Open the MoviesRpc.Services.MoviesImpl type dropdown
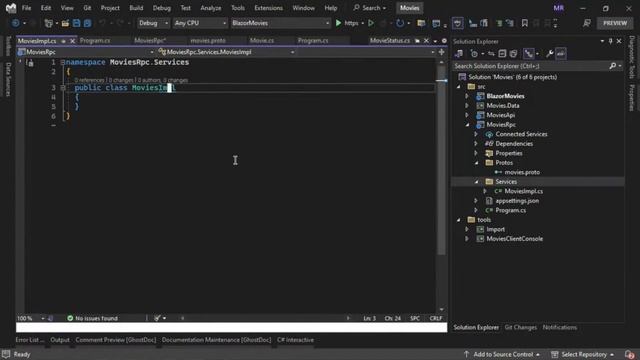640x360 pixels. [x=226, y=52]
